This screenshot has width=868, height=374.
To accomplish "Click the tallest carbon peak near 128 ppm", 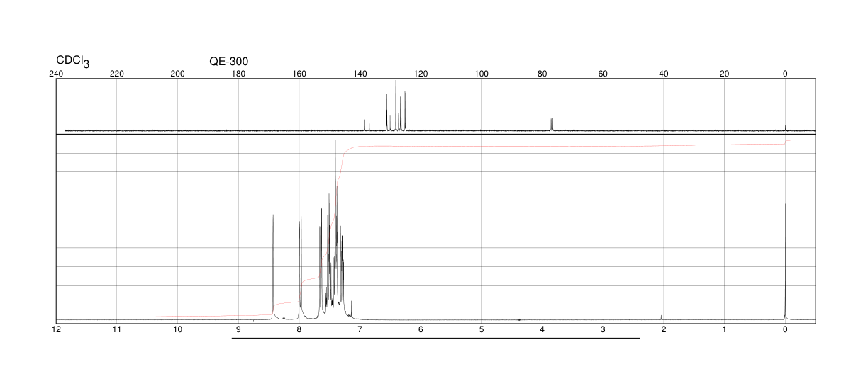I will coord(396,106).
